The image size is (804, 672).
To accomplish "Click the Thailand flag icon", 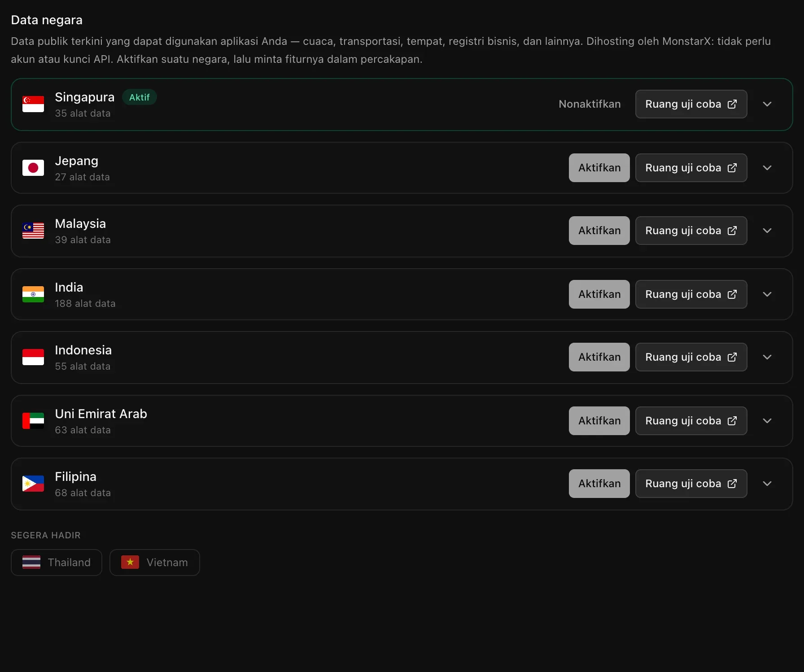I will [x=31, y=562].
